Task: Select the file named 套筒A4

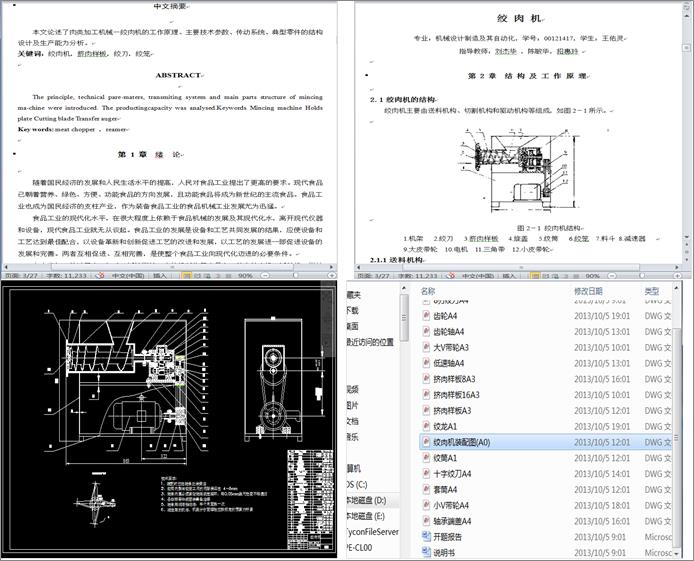Action: coord(446,489)
